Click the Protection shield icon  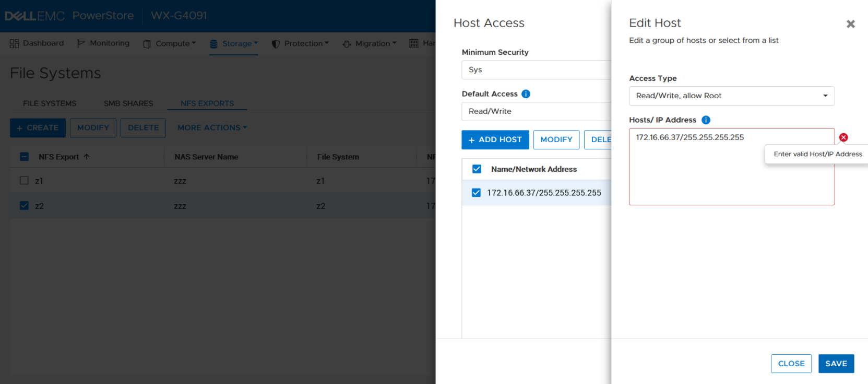tap(276, 44)
